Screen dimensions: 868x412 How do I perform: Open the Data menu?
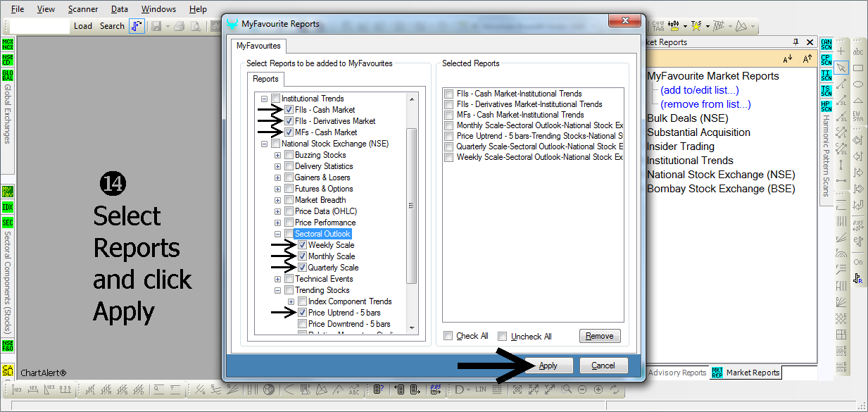[120, 9]
